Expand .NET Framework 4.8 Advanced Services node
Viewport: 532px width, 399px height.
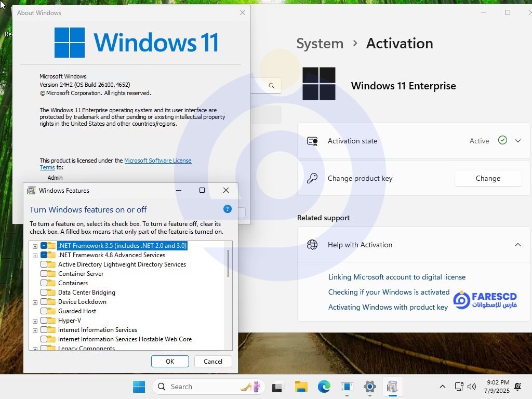pos(35,256)
